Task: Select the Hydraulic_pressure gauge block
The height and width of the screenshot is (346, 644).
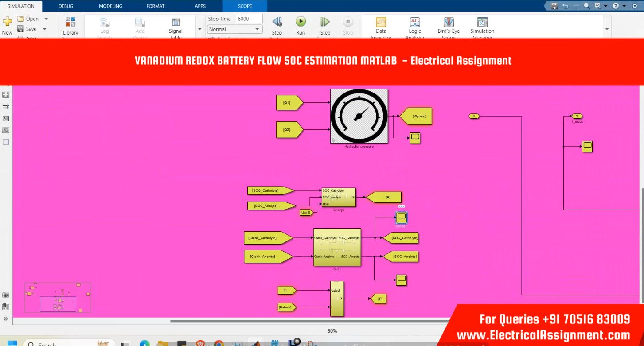Action: point(359,117)
